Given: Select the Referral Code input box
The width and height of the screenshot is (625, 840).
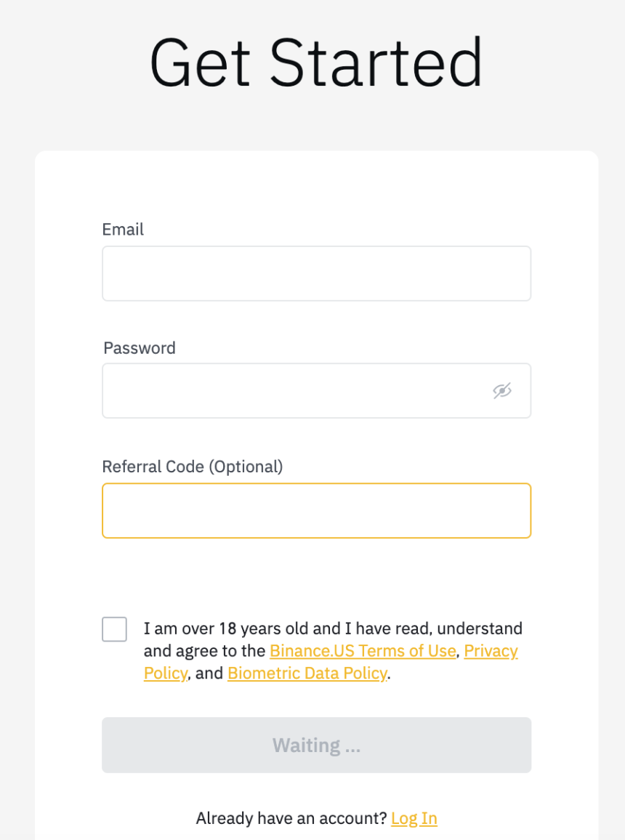Looking at the screenshot, I should point(316,511).
